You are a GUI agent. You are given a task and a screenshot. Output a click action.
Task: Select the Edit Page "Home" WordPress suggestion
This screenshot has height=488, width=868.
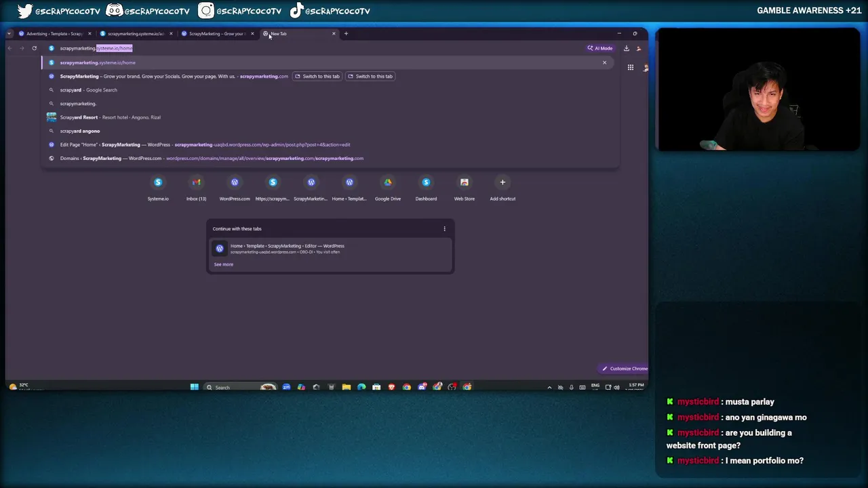pyautogui.click(x=328, y=144)
